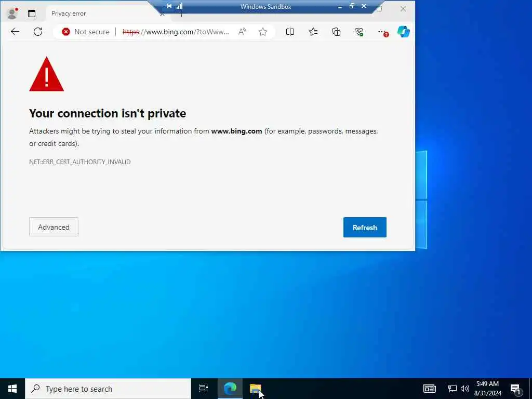Close the Edge browser window
Screen dimensions: 532x399
[x=403, y=9]
